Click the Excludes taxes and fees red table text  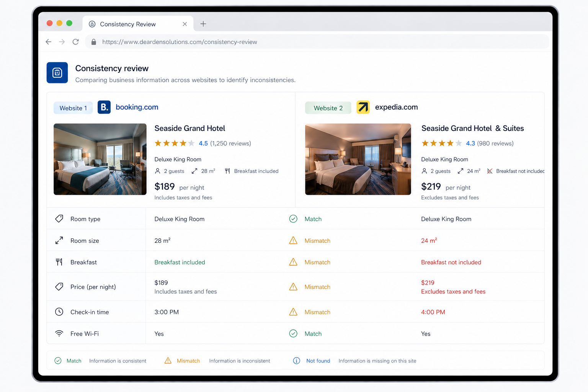(x=453, y=292)
